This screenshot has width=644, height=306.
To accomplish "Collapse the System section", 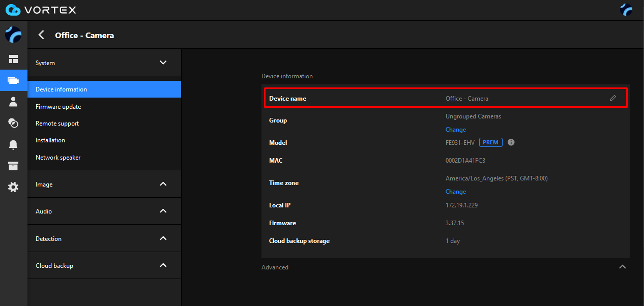I will coord(163,63).
